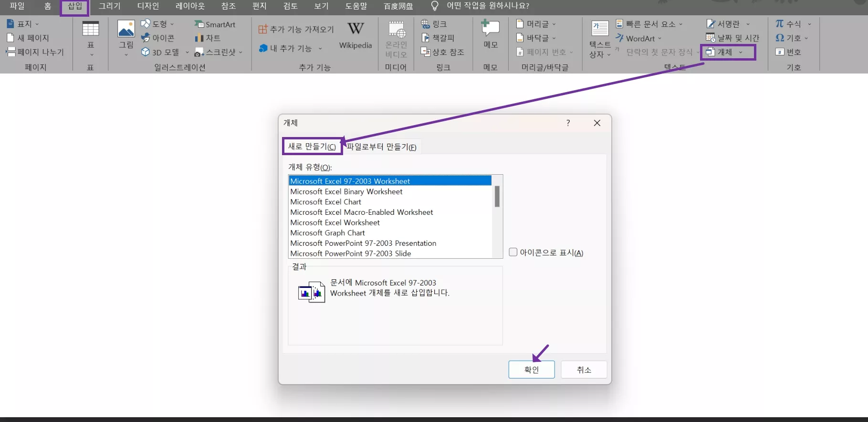Select Microsoft Excel Chart
Viewport: 868px width, 422px height.
(390, 202)
